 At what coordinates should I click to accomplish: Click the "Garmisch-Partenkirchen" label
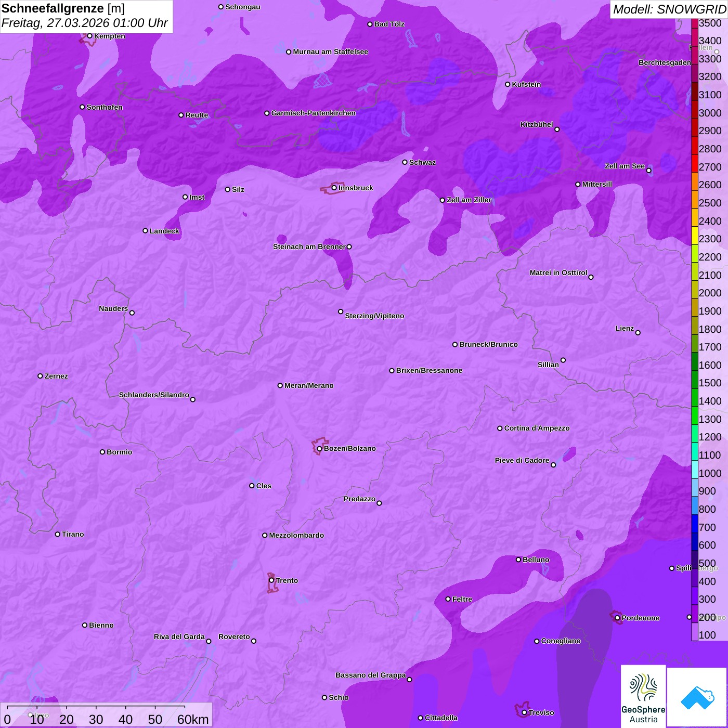pos(314,113)
